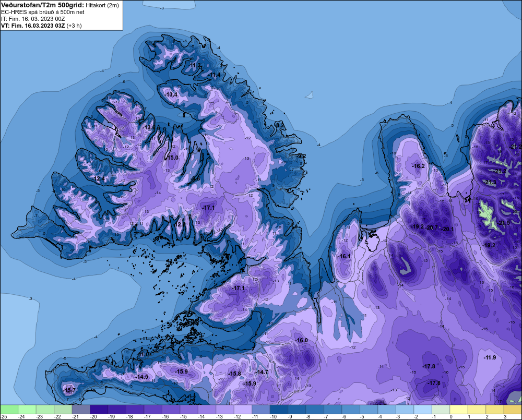Click the -14.7 temperature reading
The image size is (522, 420).
pyautogui.click(x=262, y=372)
